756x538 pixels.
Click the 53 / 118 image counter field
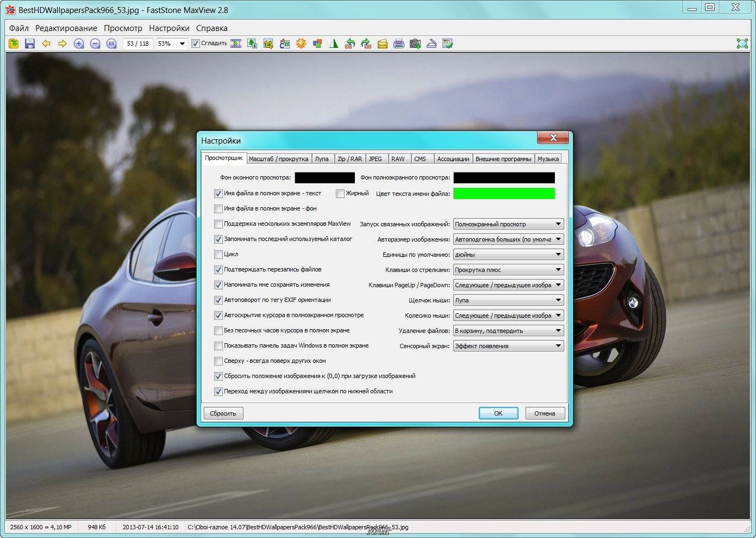pos(138,44)
